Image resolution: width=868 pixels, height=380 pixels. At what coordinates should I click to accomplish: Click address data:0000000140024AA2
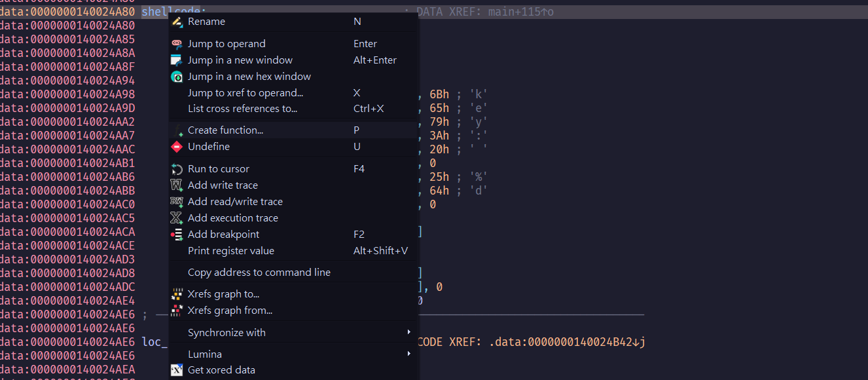coord(67,122)
